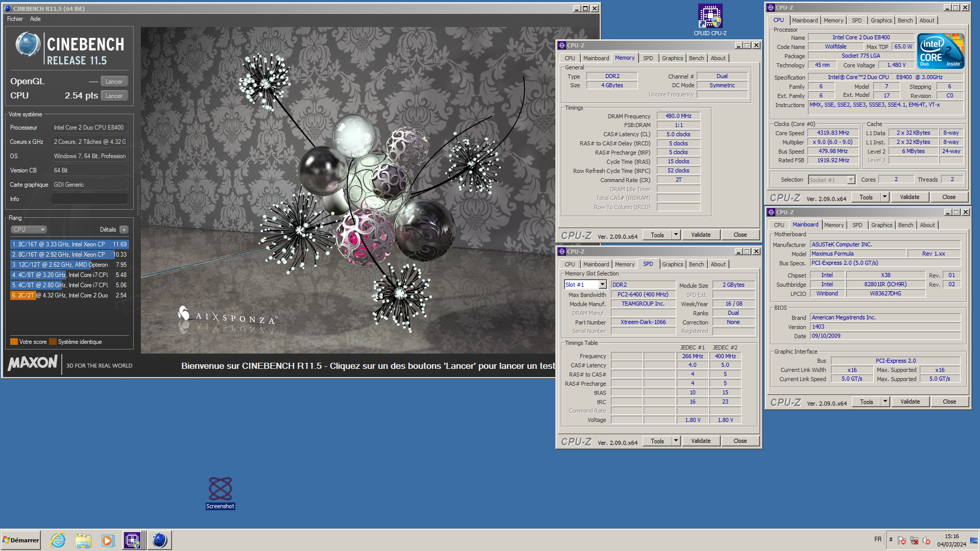Click the Cinebench sphere logo

point(28,44)
